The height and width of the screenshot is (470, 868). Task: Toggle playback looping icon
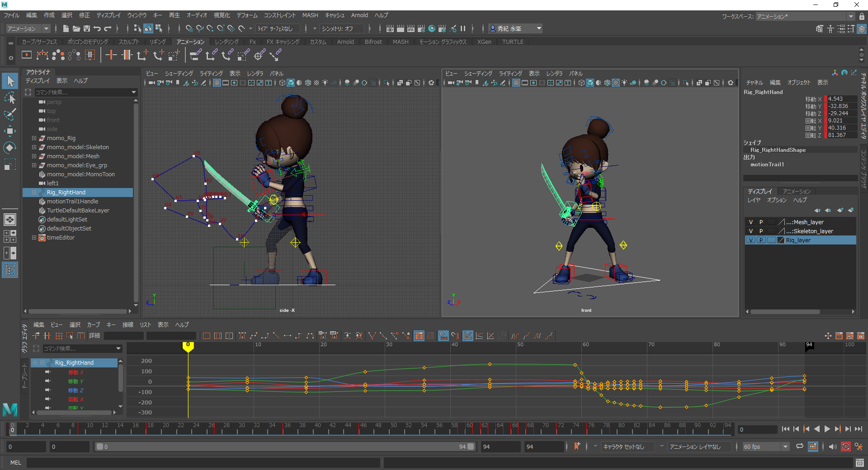tap(799, 446)
